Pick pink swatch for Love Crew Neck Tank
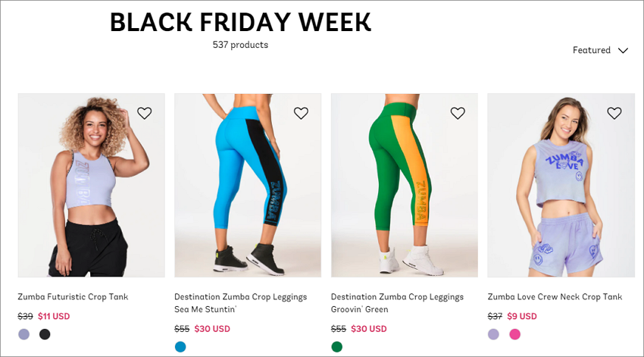The image size is (644, 357). click(x=514, y=334)
